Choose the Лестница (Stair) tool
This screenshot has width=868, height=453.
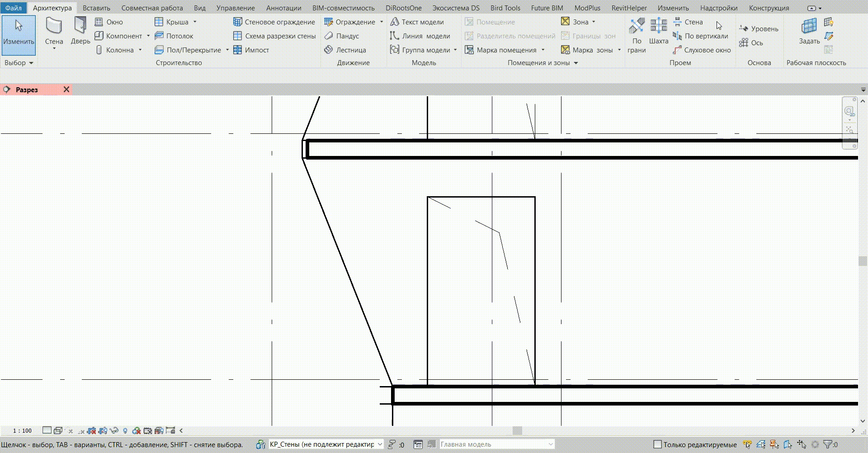(345, 50)
